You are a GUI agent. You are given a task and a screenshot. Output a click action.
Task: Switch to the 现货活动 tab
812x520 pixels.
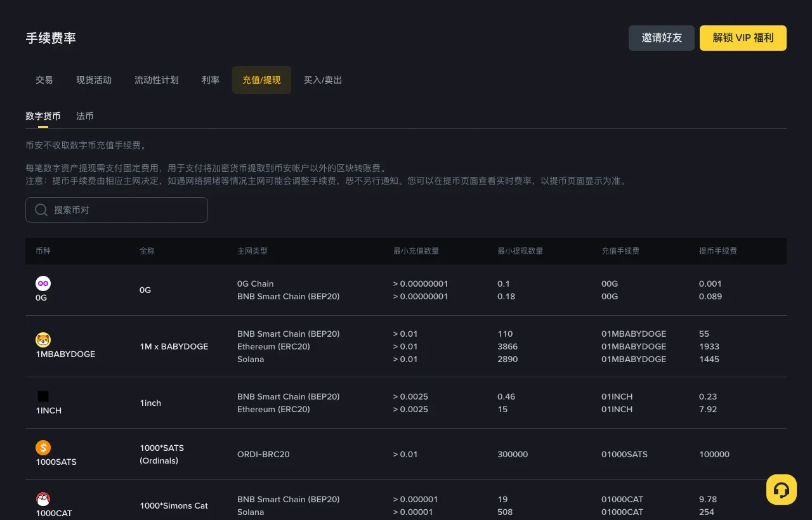94,80
